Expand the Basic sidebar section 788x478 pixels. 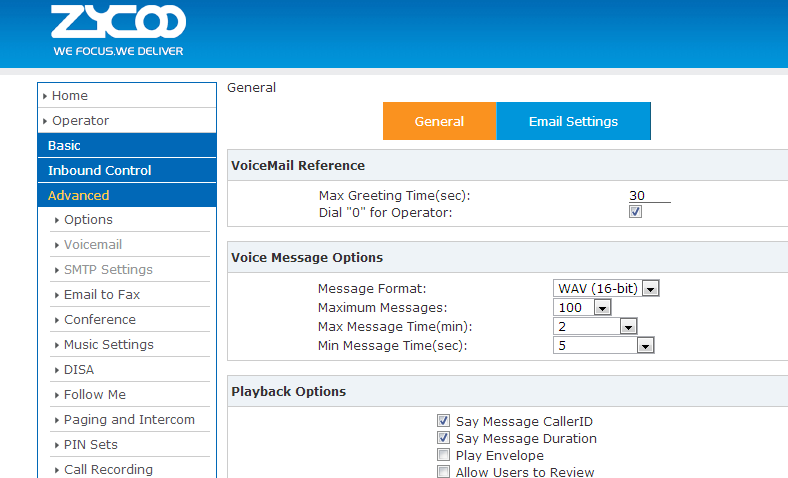65,146
